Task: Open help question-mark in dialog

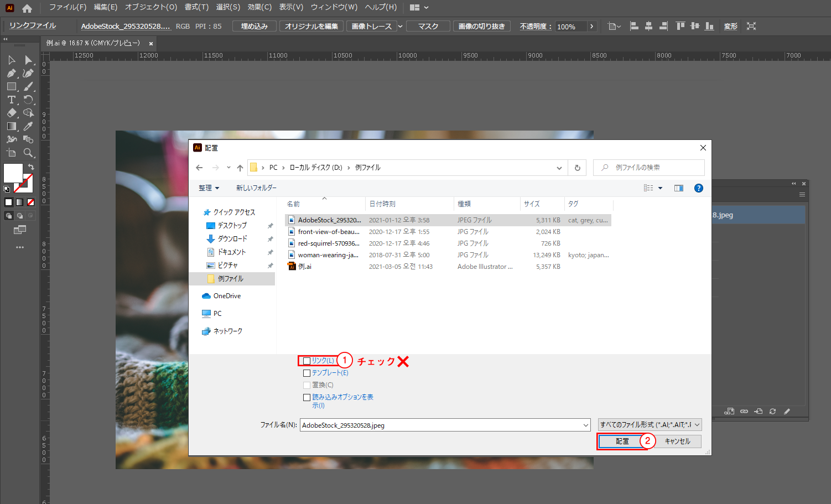Action: [x=699, y=188]
